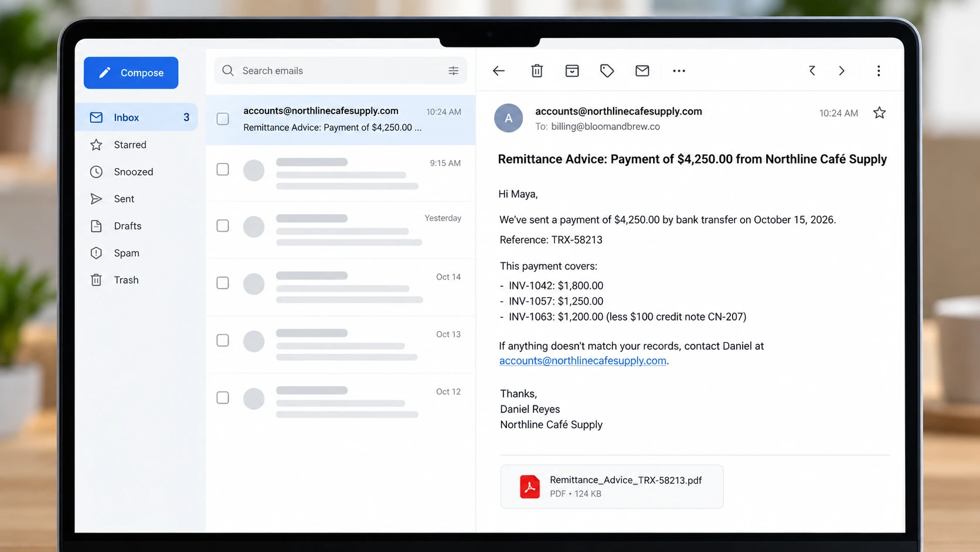Click the accounts@northlinecafesupply.com link in body
Image resolution: width=980 pixels, height=552 pixels.
pyautogui.click(x=583, y=361)
